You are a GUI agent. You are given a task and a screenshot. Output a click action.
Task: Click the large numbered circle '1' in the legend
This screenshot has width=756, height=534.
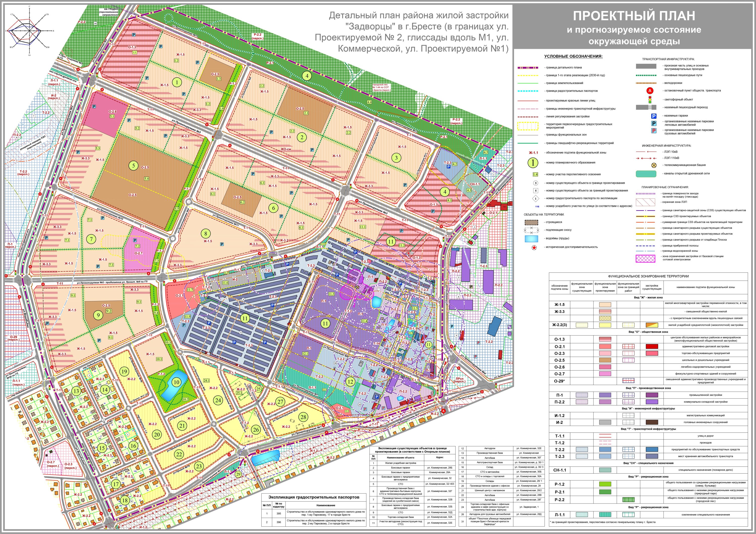point(533,162)
